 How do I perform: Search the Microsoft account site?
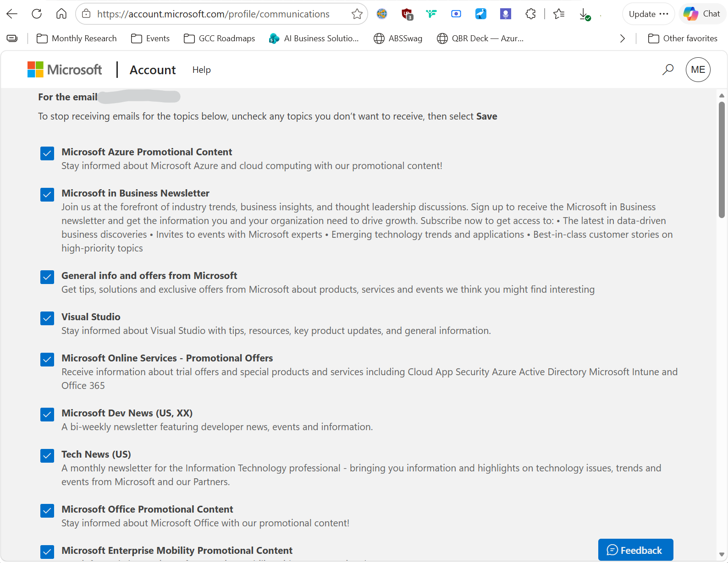(668, 70)
